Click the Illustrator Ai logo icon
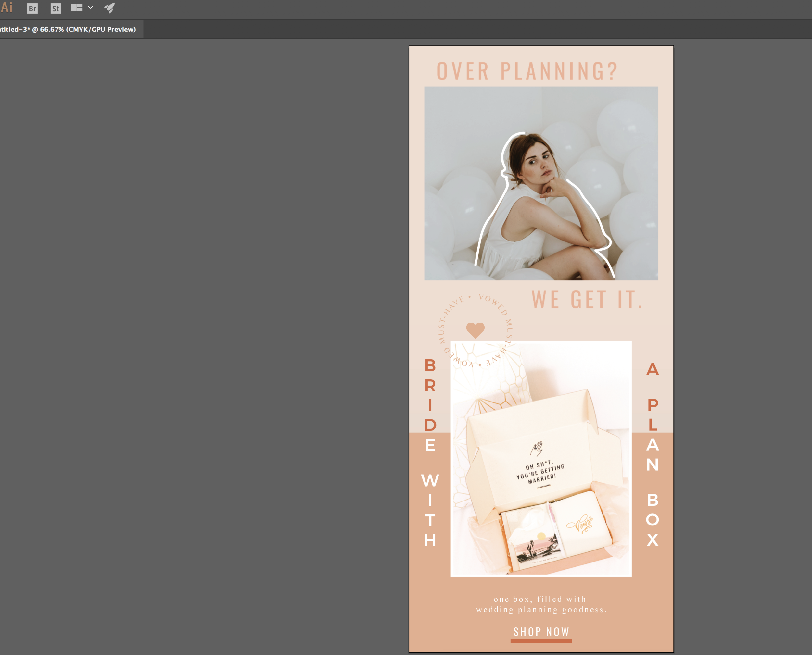Image resolution: width=812 pixels, height=655 pixels. 6,7
